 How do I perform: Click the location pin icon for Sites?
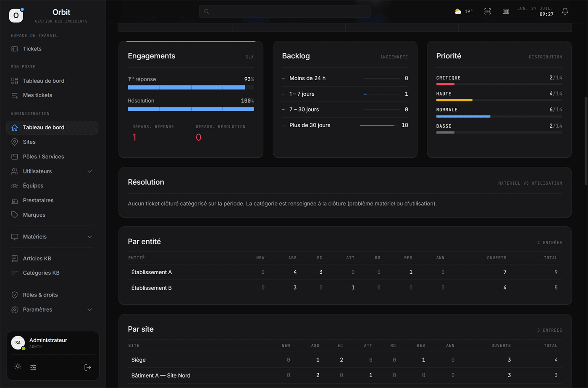15,142
